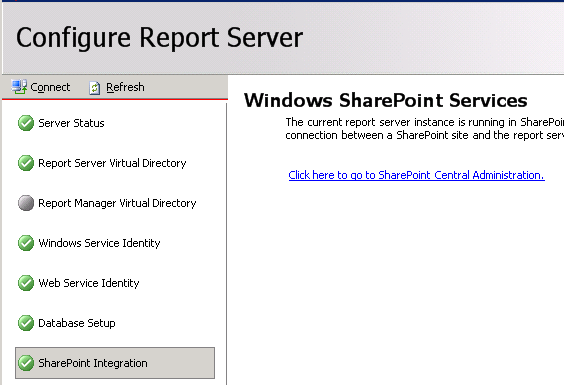Screen dimensions: 564x385
Task: Click green check icon beside Windows Service Identity
Action: 26,243
